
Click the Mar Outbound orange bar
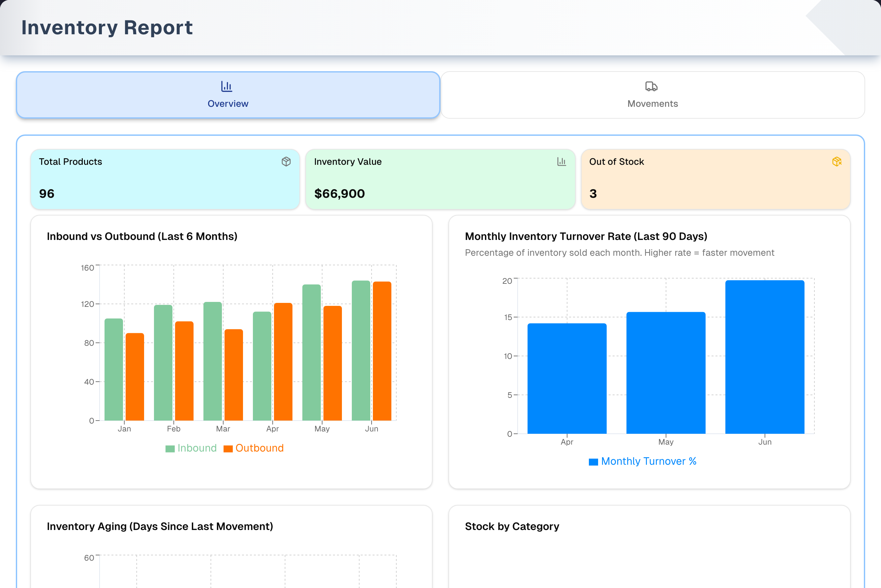click(x=234, y=375)
